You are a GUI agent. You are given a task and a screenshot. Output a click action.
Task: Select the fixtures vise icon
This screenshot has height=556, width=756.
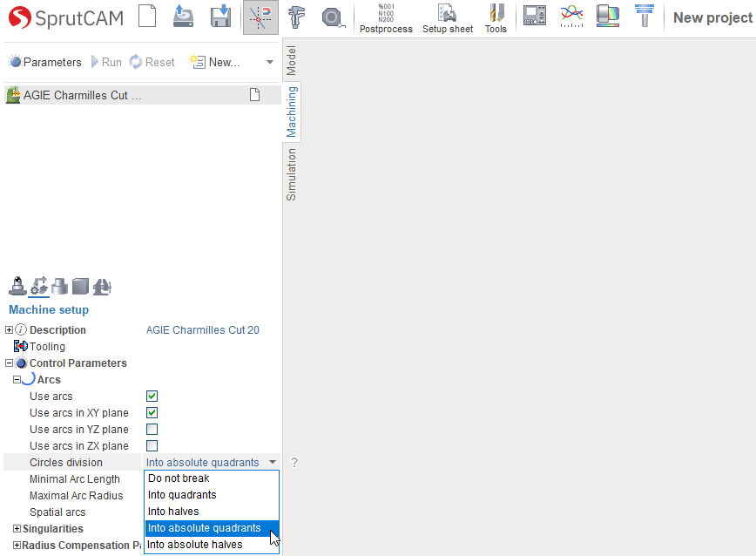(x=102, y=287)
